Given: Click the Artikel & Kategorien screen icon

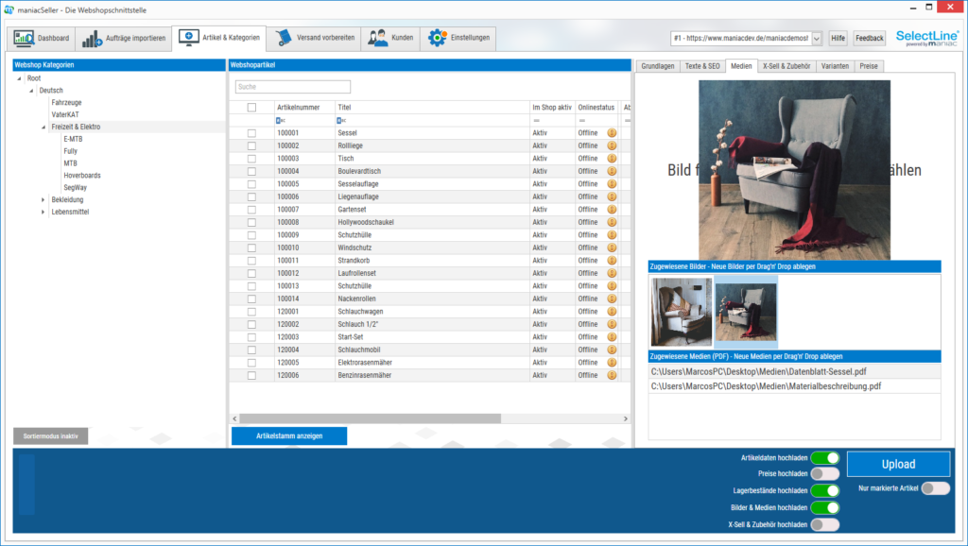Looking at the screenshot, I should pos(188,38).
